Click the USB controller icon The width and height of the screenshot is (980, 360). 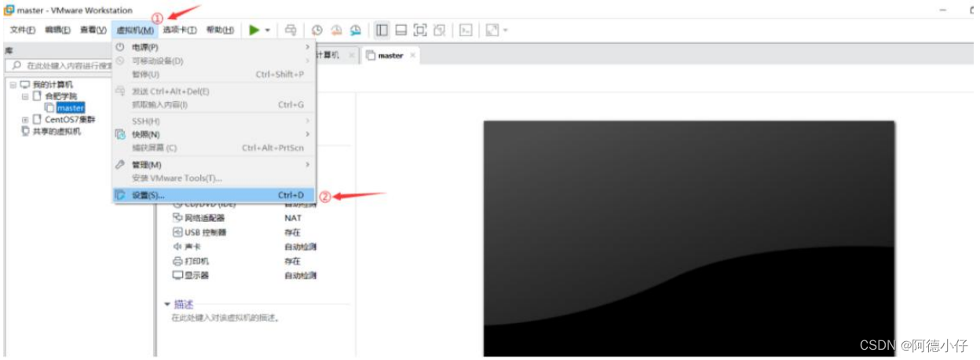click(177, 233)
